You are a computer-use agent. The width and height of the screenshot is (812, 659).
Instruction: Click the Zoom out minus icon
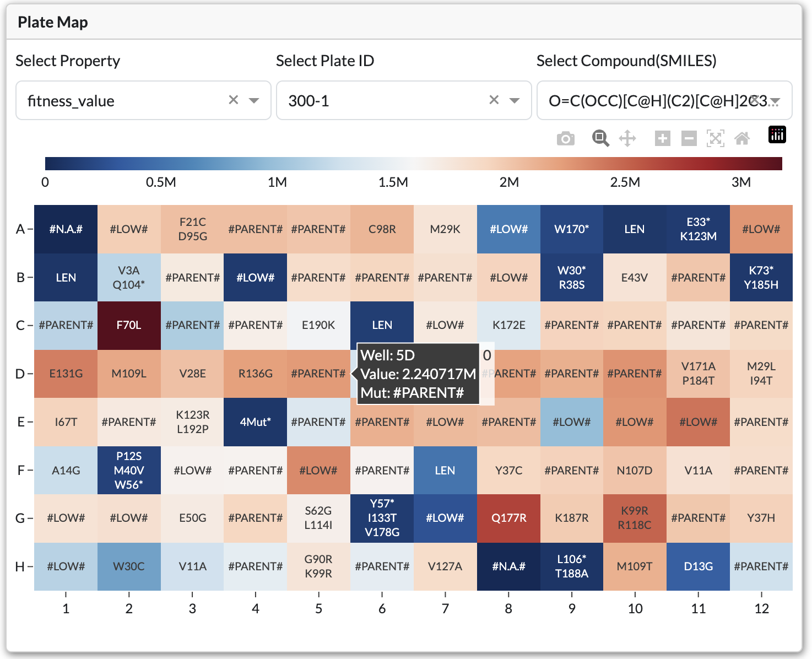[689, 138]
